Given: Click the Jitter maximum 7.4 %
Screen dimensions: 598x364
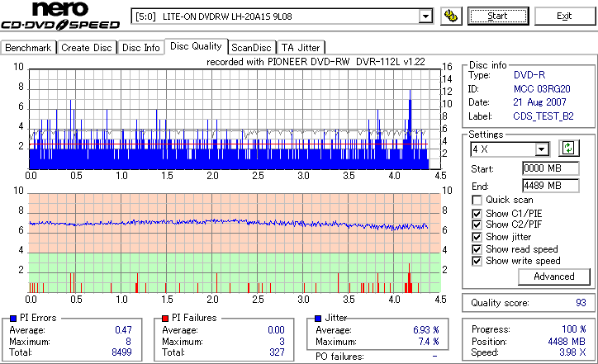Looking at the screenshot, I should click(x=429, y=342).
